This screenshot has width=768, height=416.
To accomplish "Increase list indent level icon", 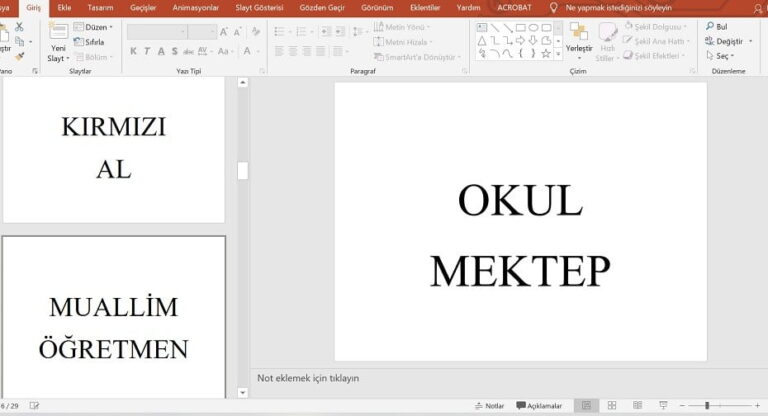I will point(340,32).
